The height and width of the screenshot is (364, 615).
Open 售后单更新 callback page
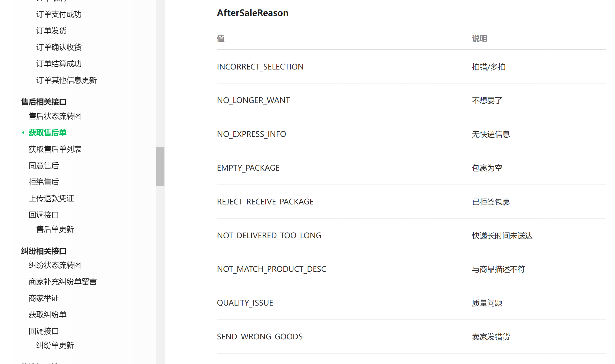55,229
